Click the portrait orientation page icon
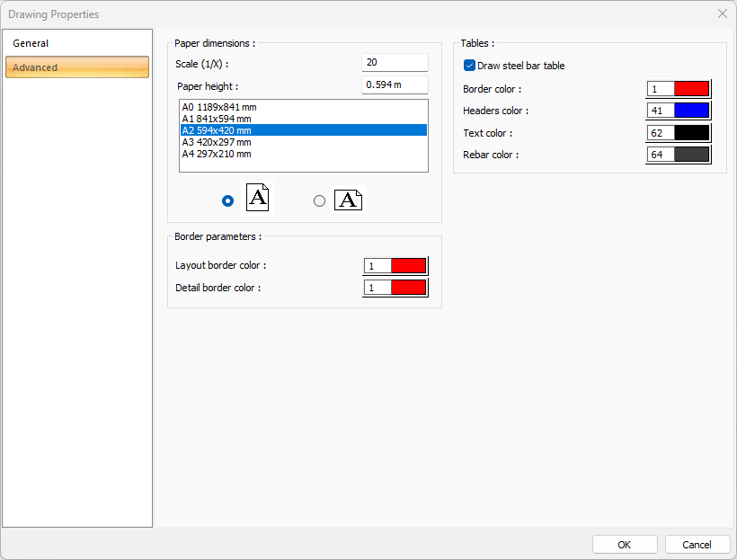 click(x=258, y=200)
